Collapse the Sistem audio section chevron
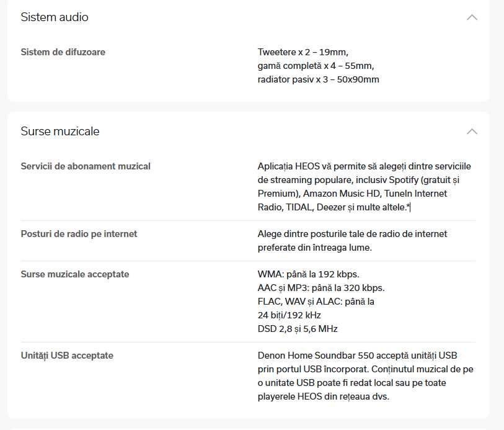504x430 pixels. (472, 17)
